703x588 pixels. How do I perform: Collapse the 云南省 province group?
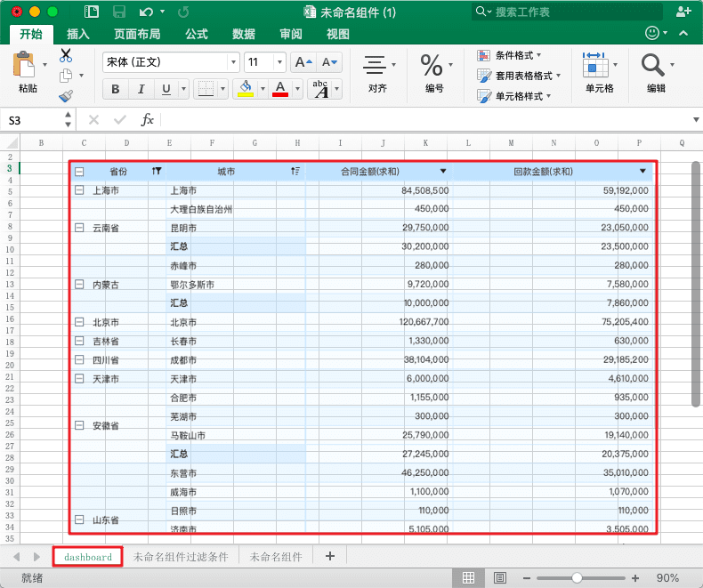[x=79, y=228]
